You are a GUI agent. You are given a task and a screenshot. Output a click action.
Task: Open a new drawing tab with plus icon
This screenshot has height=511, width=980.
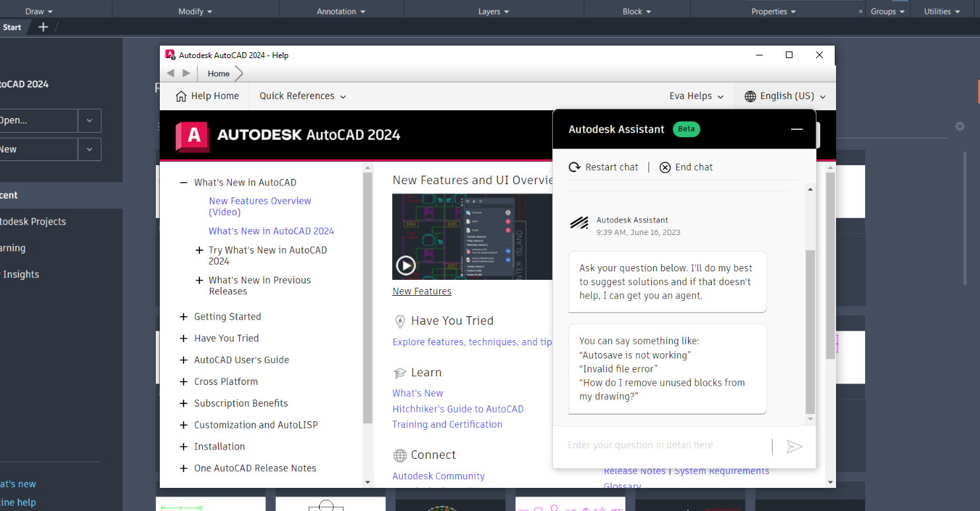tap(43, 27)
